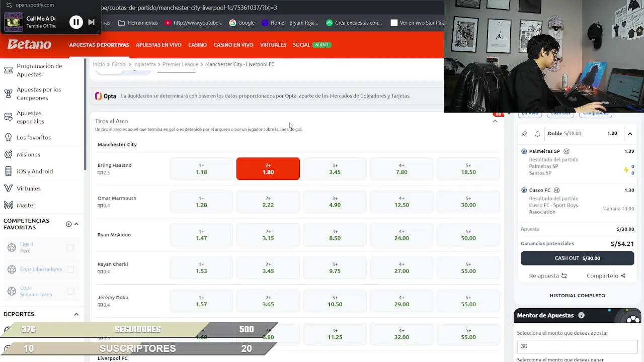Screen dimensions: 644x362
Task: Go to Inglaterra breadcrumb
Action: (144, 64)
